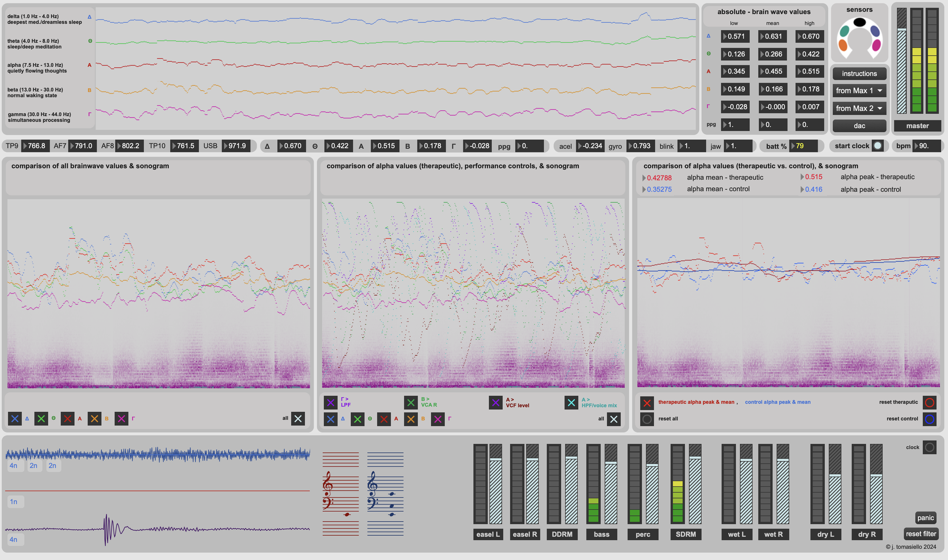Toggle therapeutic alpha peak & mean checkbox
This screenshot has width=948, height=560.
(647, 403)
